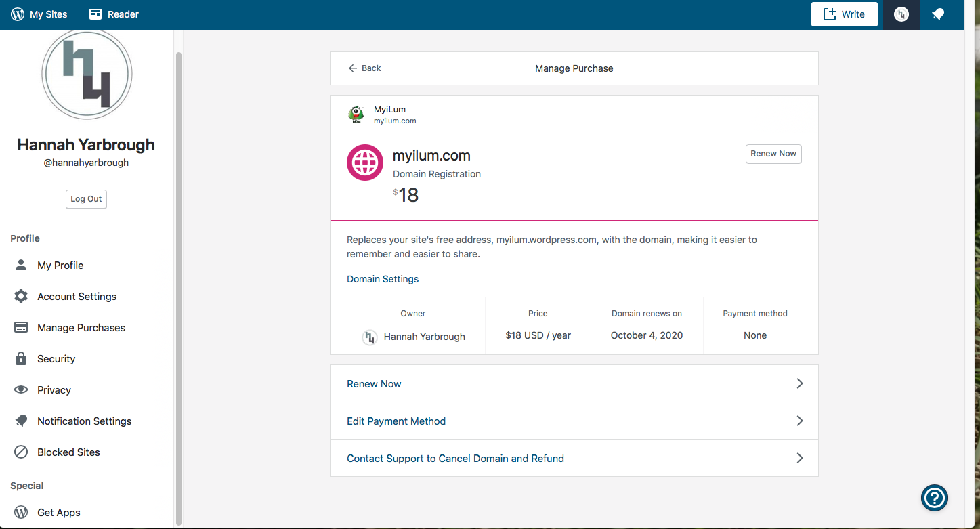Click the Blocked Sites prohibited icon
980x529 pixels.
[21, 452]
